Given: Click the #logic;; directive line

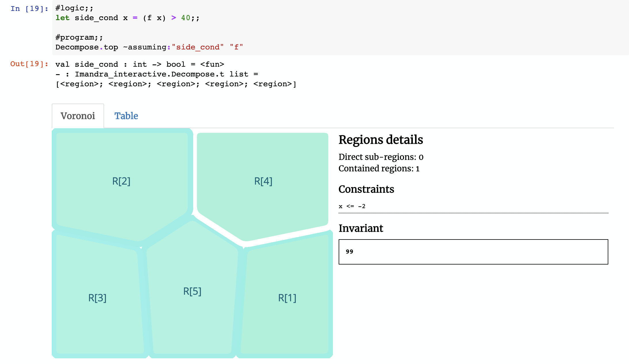Looking at the screenshot, I should (x=74, y=8).
